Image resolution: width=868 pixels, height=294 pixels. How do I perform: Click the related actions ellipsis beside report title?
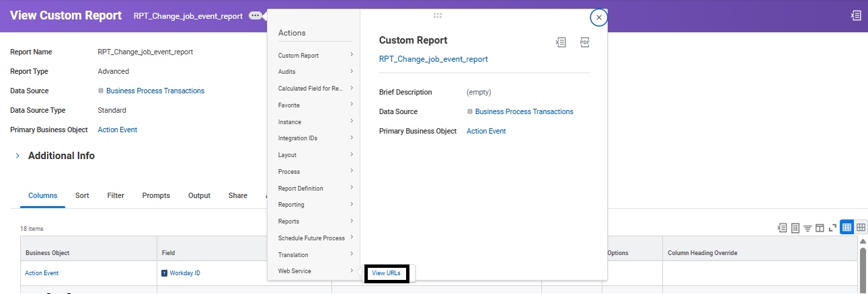pos(255,15)
